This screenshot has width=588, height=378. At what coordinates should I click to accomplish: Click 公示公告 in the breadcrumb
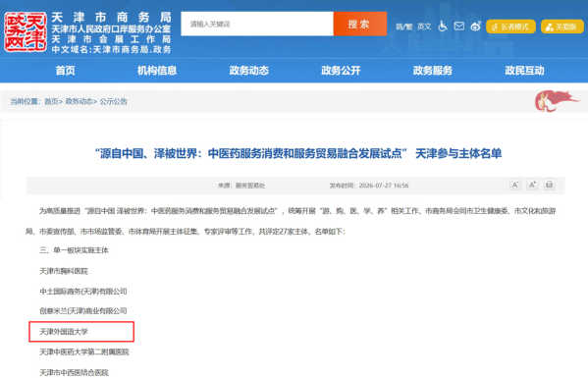point(113,101)
